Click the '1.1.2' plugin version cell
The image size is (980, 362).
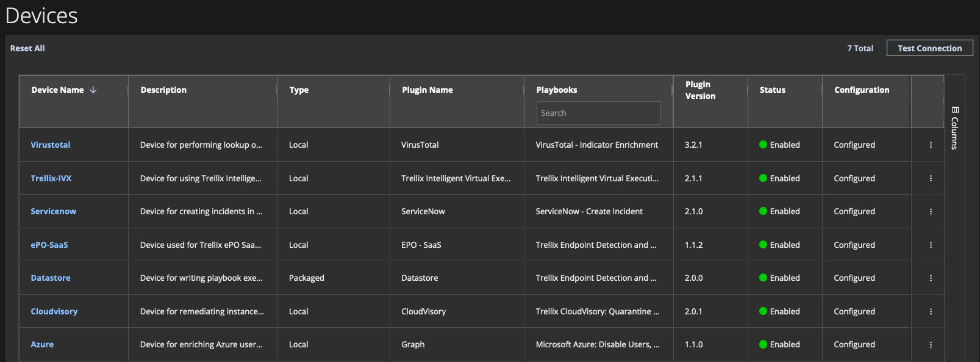693,245
